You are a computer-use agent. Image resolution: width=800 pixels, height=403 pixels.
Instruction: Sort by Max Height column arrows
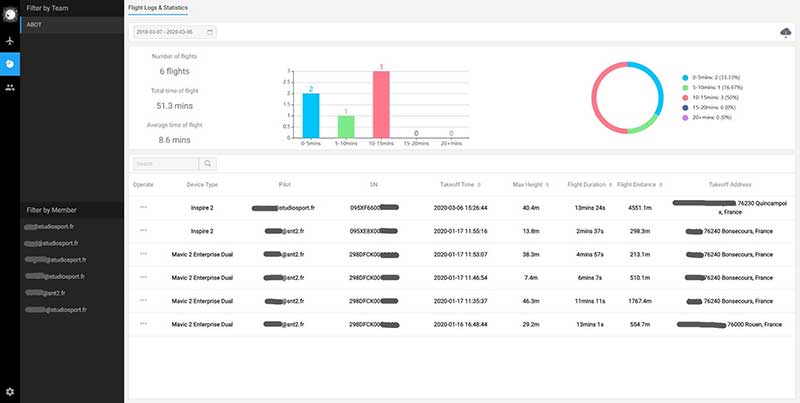point(547,185)
